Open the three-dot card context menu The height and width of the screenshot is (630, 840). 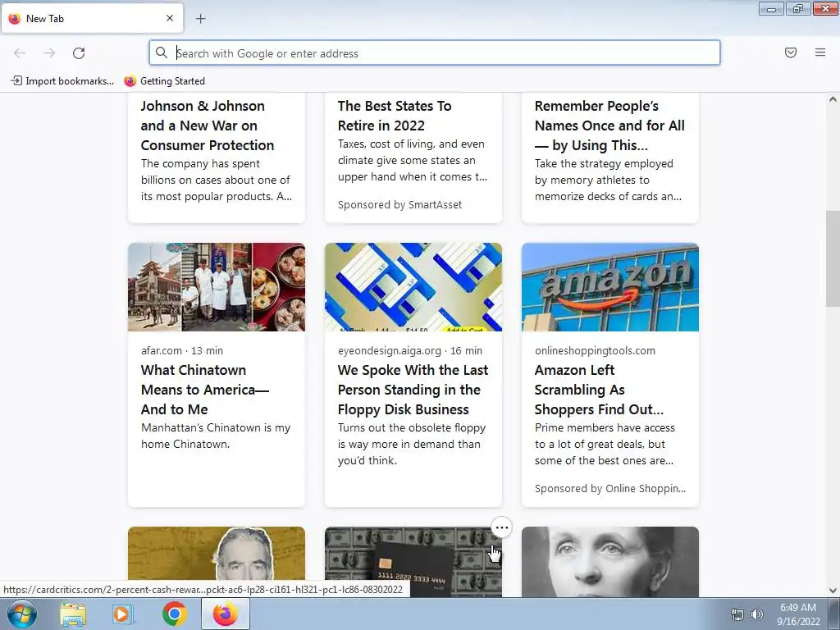point(501,527)
